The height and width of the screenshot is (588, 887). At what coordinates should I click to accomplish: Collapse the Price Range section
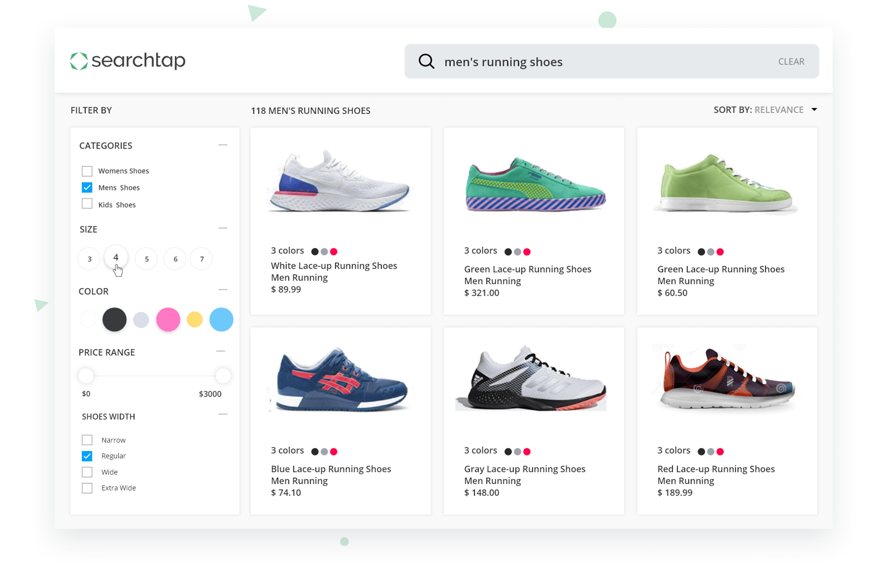pos(221,351)
